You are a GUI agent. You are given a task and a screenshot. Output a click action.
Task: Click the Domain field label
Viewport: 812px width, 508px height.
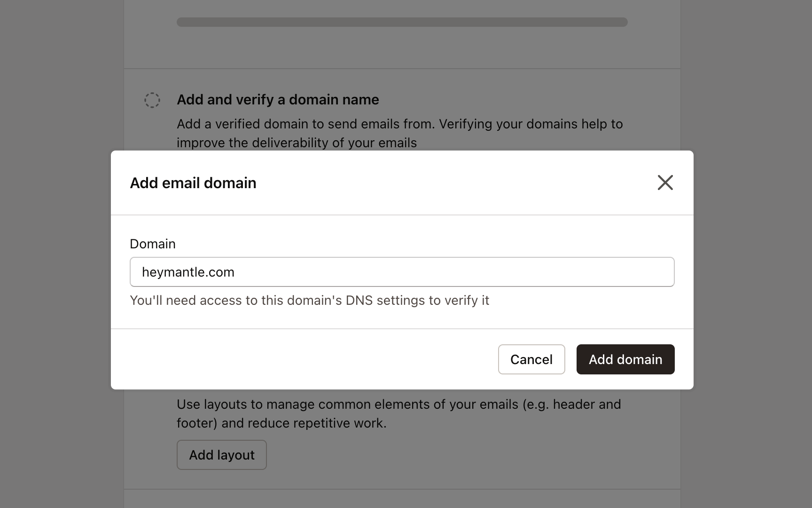coord(152,244)
